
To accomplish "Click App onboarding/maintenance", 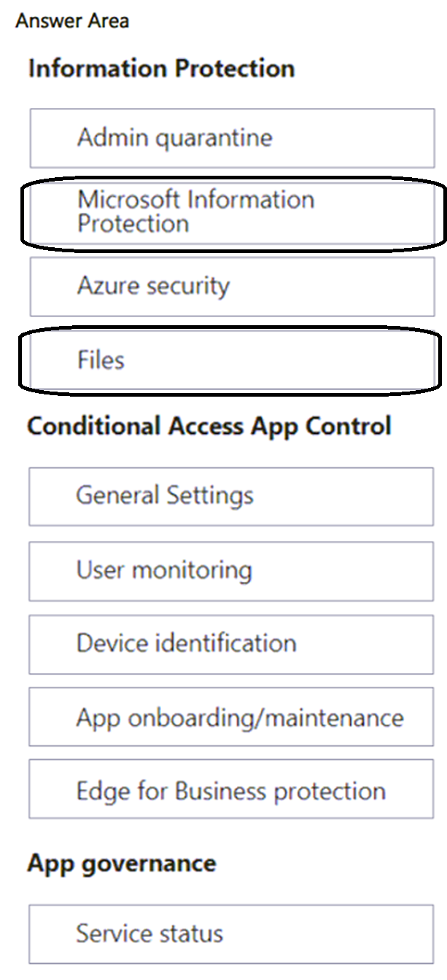I will (x=232, y=717).
